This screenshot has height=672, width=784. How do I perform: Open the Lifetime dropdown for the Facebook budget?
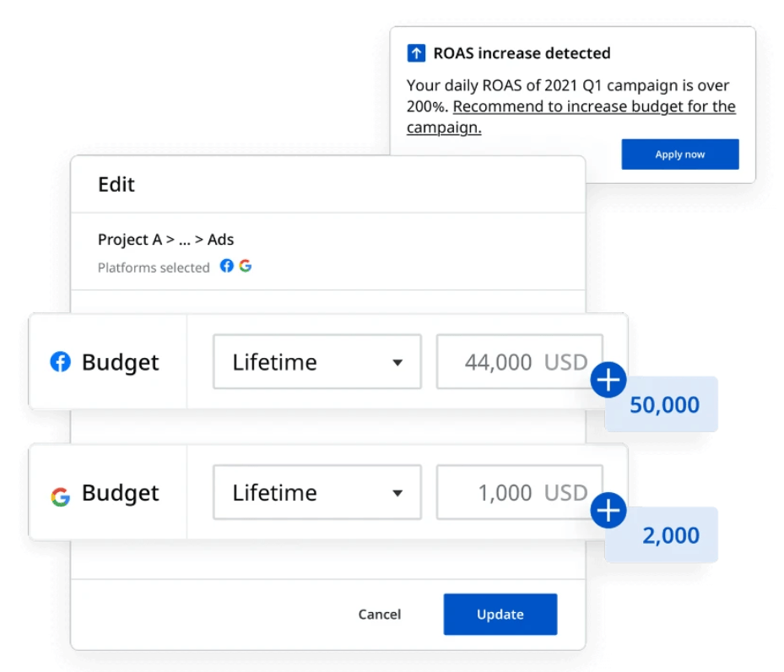tap(316, 362)
